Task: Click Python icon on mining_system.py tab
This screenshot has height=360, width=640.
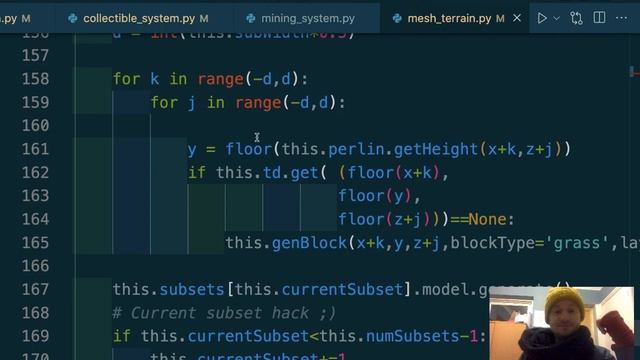Action: pyautogui.click(x=251, y=18)
